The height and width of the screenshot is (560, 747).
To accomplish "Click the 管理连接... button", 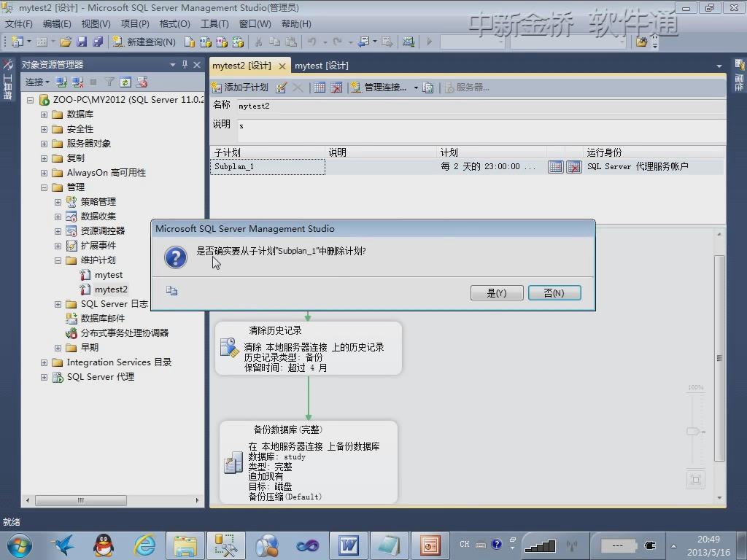I will pyautogui.click(x=379, y=87).
